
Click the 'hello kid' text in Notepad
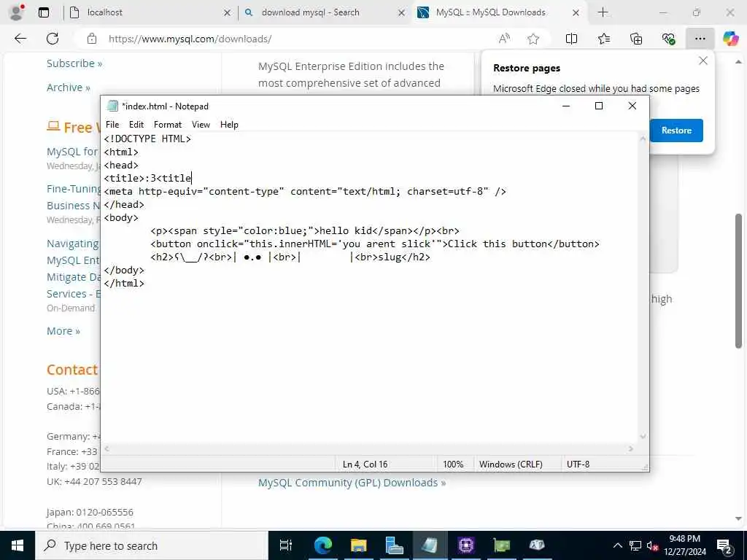[x=346, y=230]
